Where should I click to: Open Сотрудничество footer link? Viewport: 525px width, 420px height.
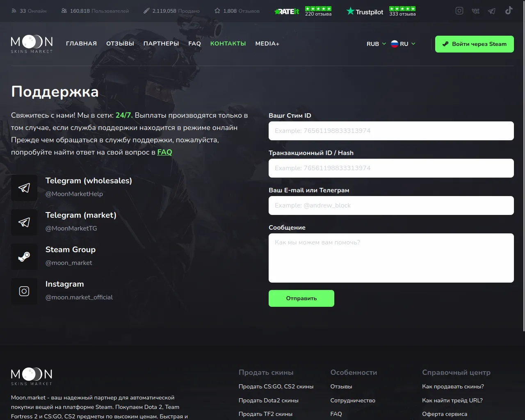[x=353, y=401]
